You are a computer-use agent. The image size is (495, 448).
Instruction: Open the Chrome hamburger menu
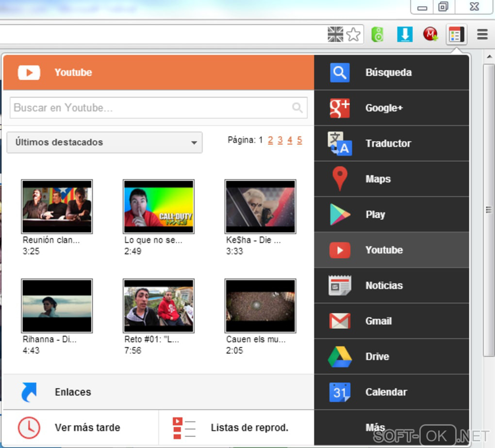coord(482,34)
